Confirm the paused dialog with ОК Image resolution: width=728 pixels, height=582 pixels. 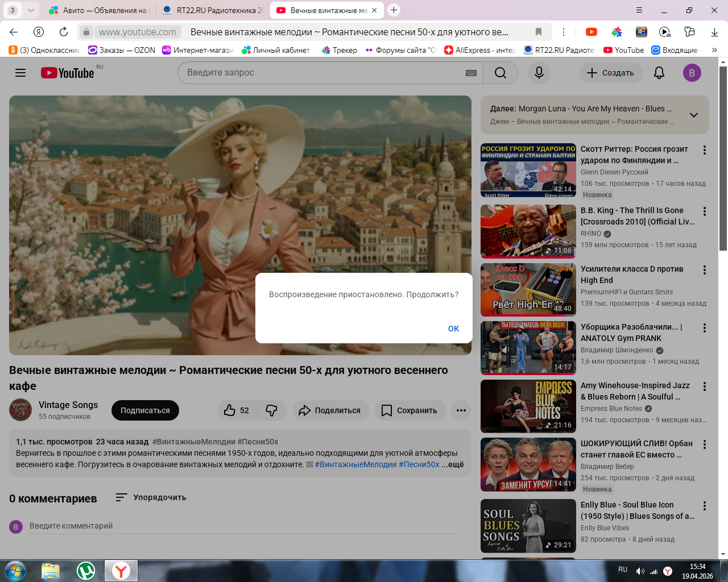(453, 329)
